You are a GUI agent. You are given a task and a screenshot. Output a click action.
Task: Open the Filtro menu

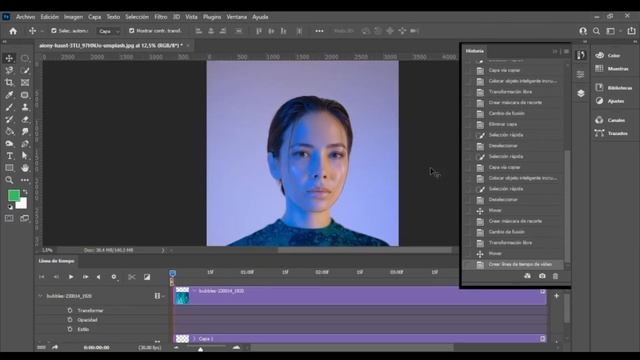[x=160, y=17]
